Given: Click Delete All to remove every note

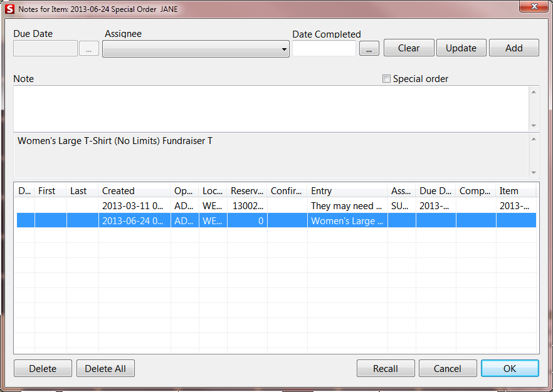Looking at the screenshot, I should 105,368.
